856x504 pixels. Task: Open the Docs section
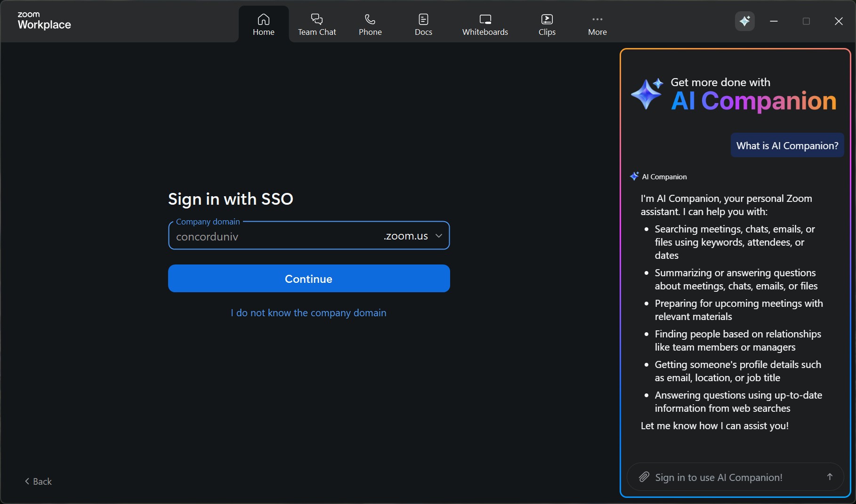(423, 24)
